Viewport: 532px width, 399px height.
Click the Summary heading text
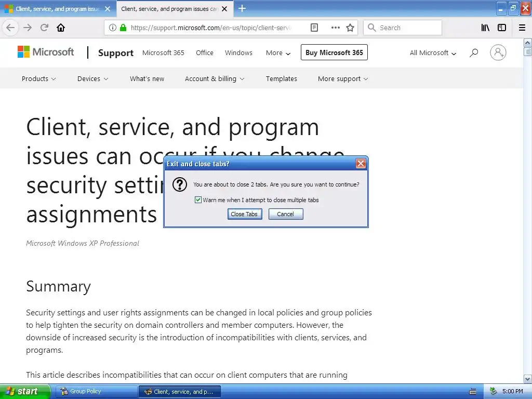point(58,286)
